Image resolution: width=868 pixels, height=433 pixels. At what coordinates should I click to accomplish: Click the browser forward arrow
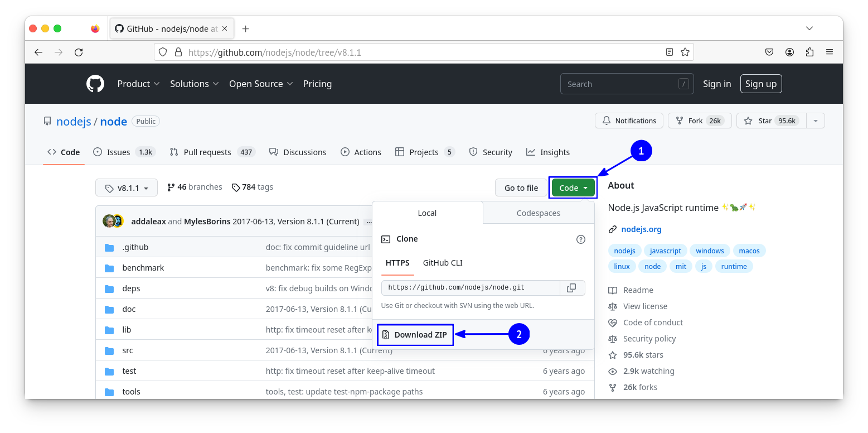(59, 52)
